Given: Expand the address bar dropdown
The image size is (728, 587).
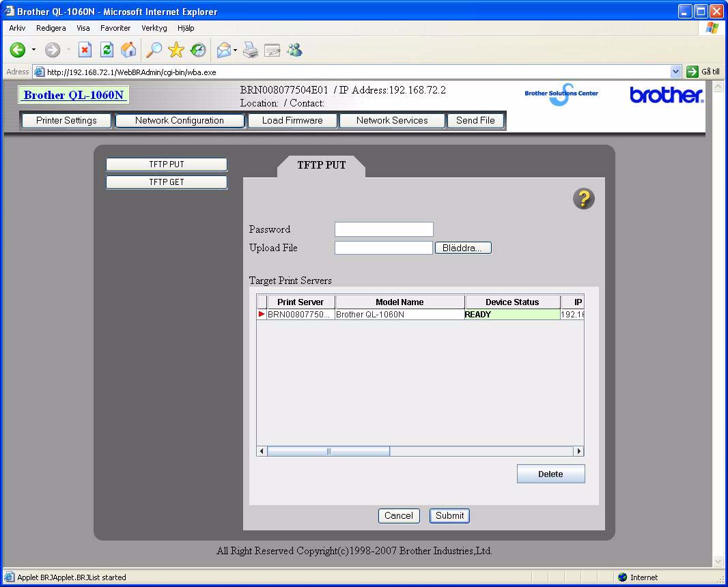Looking at the screenshot, I should 675,72.
